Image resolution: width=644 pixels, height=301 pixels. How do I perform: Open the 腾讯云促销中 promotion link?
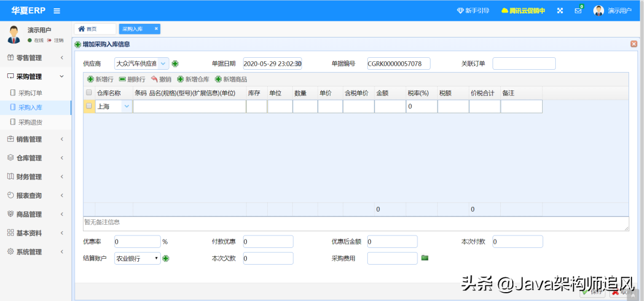(524, 11)
